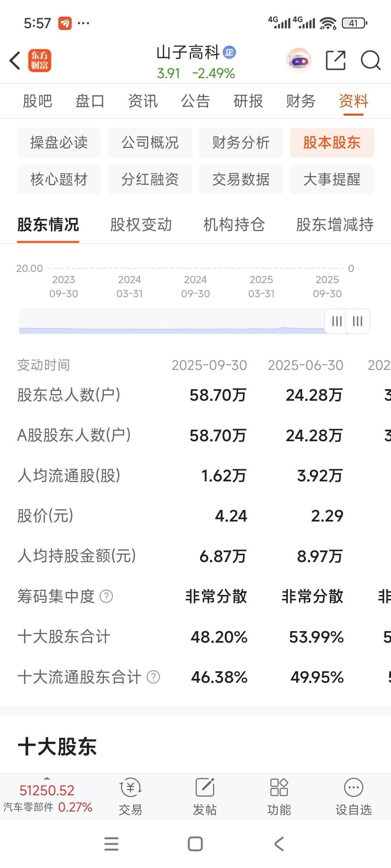
Task: Tap the 2025-09-30 column header
Action: [x=209, y=365]
